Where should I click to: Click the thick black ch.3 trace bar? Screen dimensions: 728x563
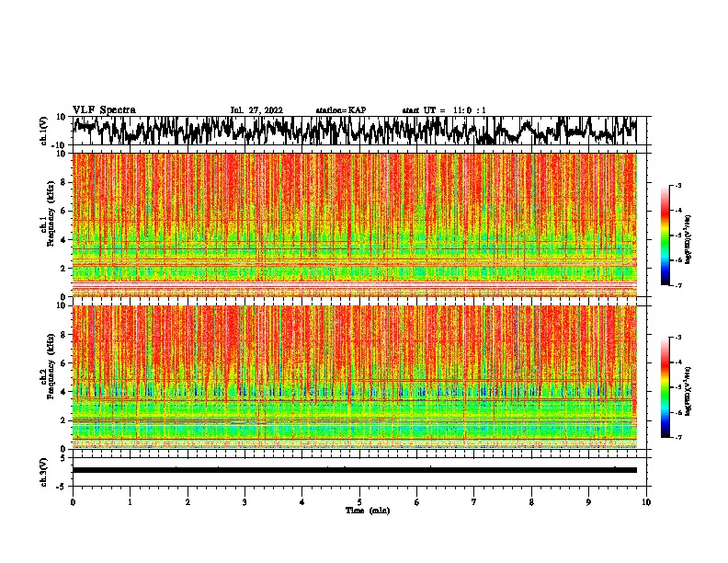[x=354, y=470]
